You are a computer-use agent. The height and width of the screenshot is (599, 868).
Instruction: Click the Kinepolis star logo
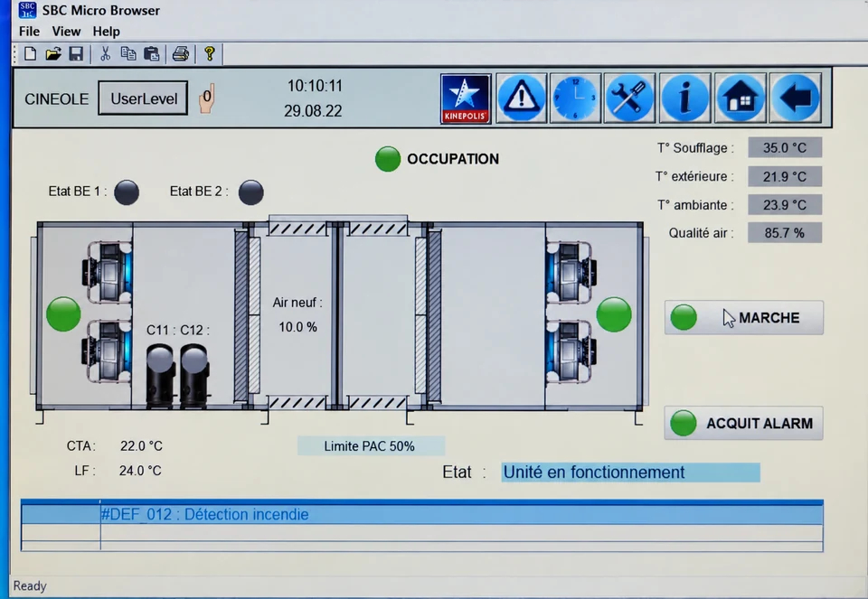(x=466, y=98)
